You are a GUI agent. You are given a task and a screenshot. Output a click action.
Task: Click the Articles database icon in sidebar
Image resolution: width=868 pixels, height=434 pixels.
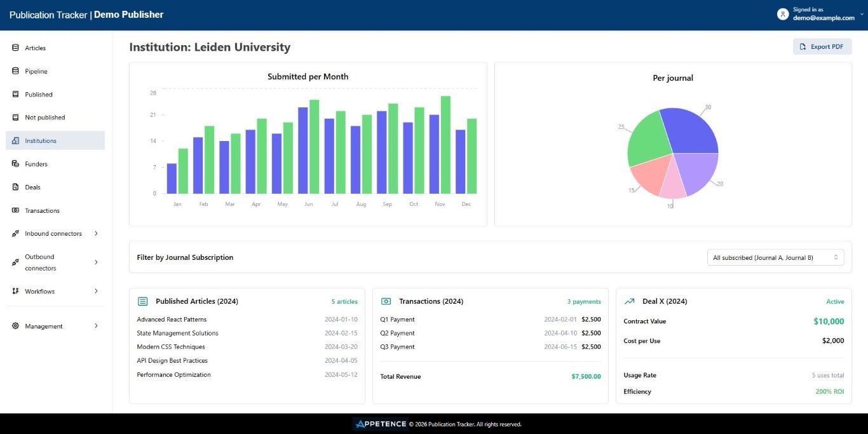pos(15,48)
